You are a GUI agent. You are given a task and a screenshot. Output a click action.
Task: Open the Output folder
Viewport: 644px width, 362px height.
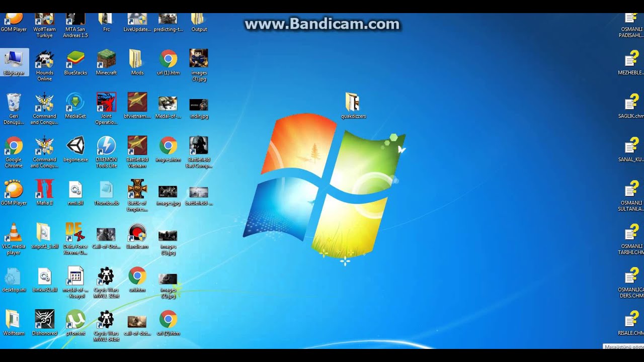tap(199, 23)
